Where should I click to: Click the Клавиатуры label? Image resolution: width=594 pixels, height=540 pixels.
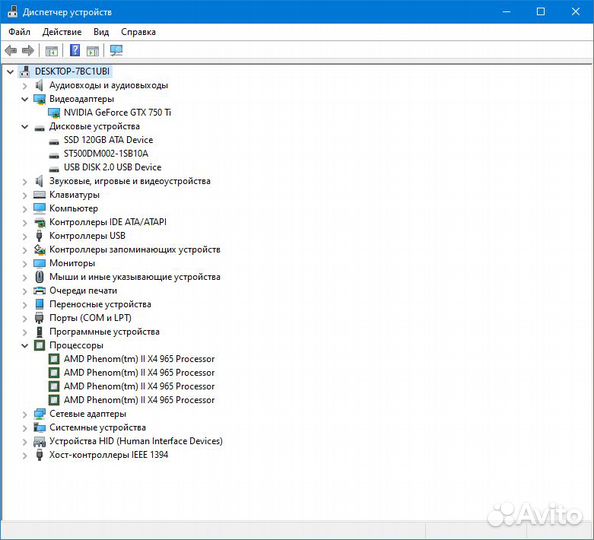pyautogui.click(x=74, y=195)
